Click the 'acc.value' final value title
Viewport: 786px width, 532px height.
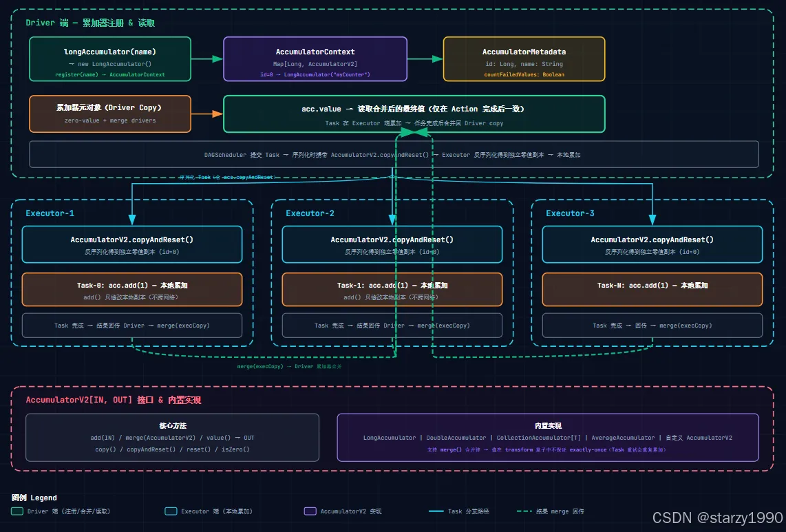pos(412,109)
